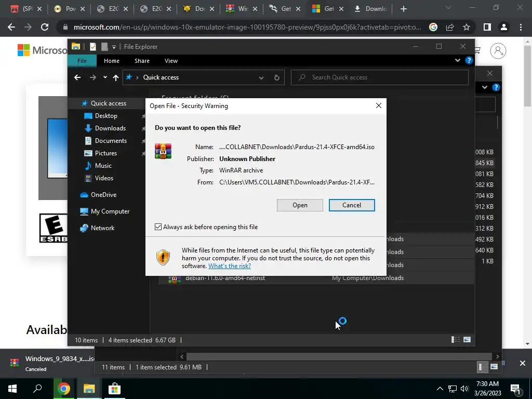Toggle the Chrome side panel
Image resolution: width=532 pixels, height=399 pixels.
coord(487,27)
